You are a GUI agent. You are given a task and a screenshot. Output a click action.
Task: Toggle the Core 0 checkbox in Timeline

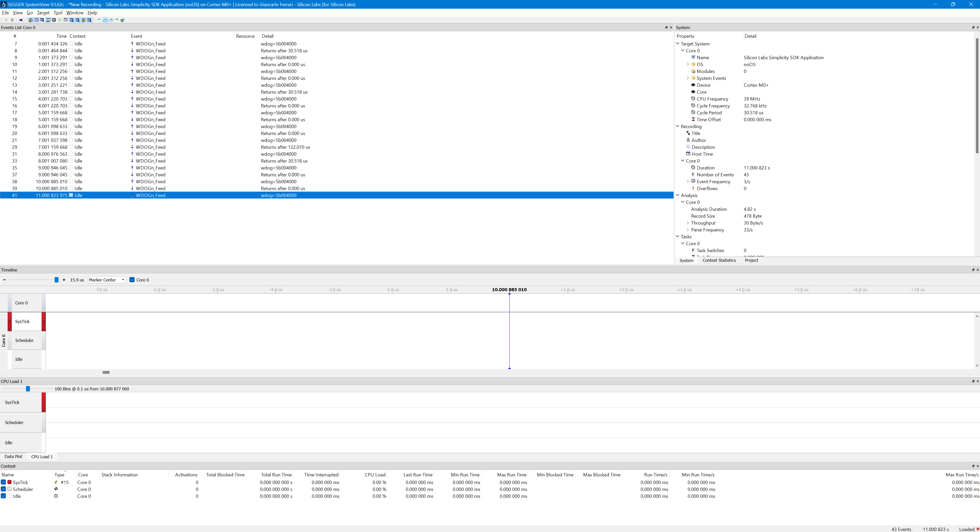tap(132, 280)
